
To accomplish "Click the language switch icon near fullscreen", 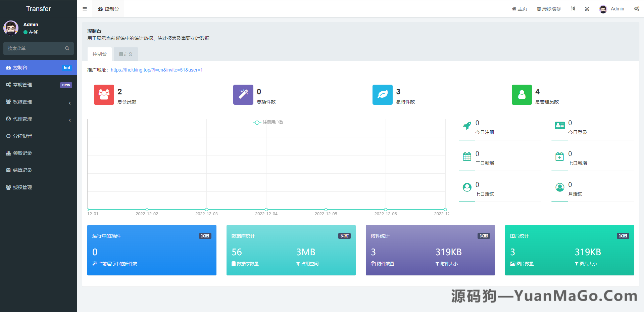I will click(573, 9).
